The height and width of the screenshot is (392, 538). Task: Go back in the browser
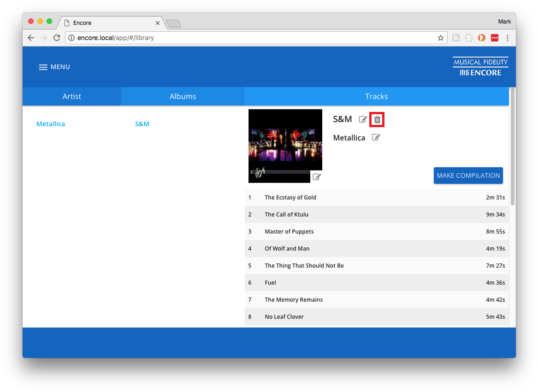pos(31,38)
